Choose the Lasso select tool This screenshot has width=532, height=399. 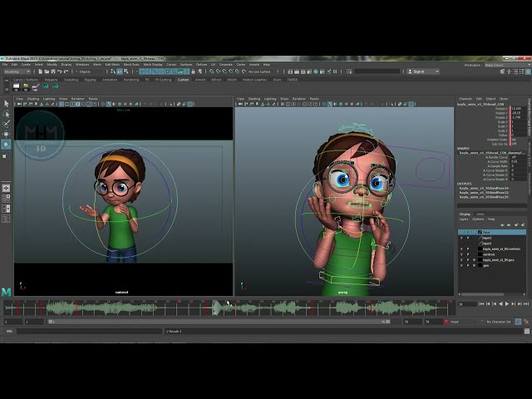pyautogui.click(x=6, y=114)
